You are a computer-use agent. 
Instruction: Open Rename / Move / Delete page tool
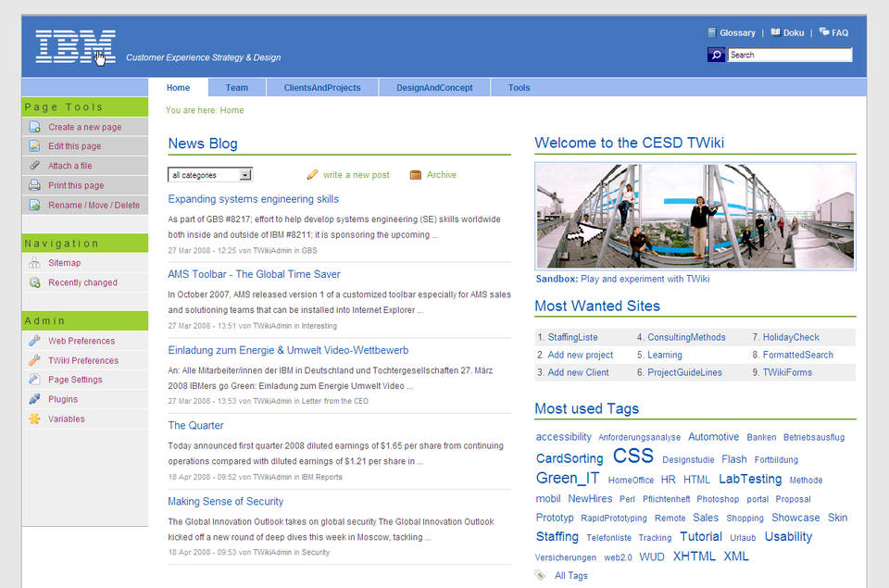pyautogui.click(x=94, y=206)
